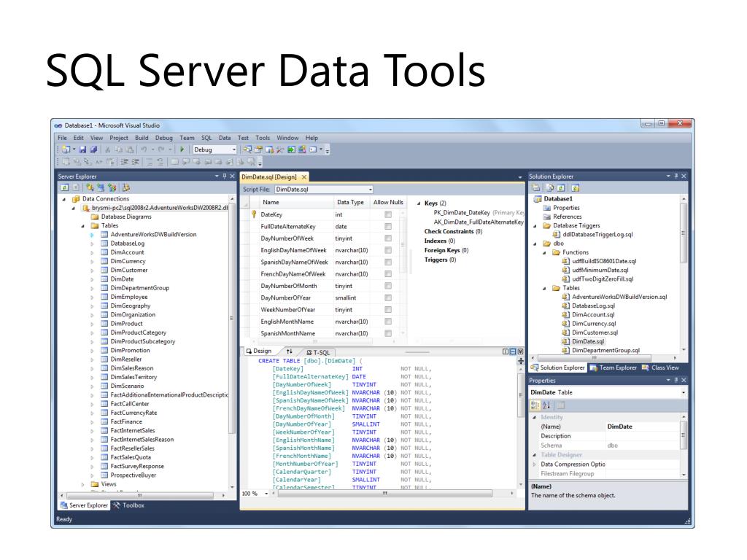Open the SQL menu
747x560 pixels.
click(x=206, y=138)
